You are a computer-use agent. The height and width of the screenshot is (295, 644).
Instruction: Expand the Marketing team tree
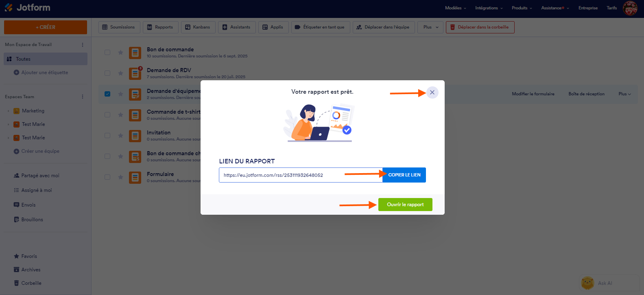(x=8, y=111)
